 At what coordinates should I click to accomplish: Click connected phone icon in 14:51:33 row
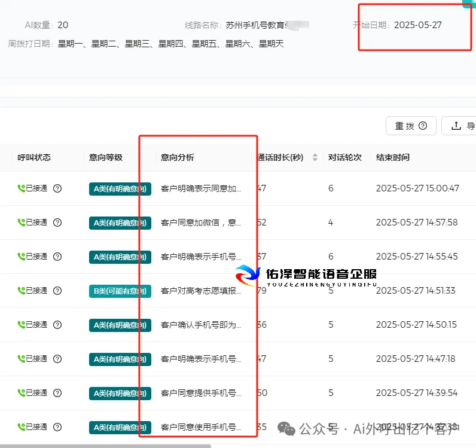click(x=22, y=290)
